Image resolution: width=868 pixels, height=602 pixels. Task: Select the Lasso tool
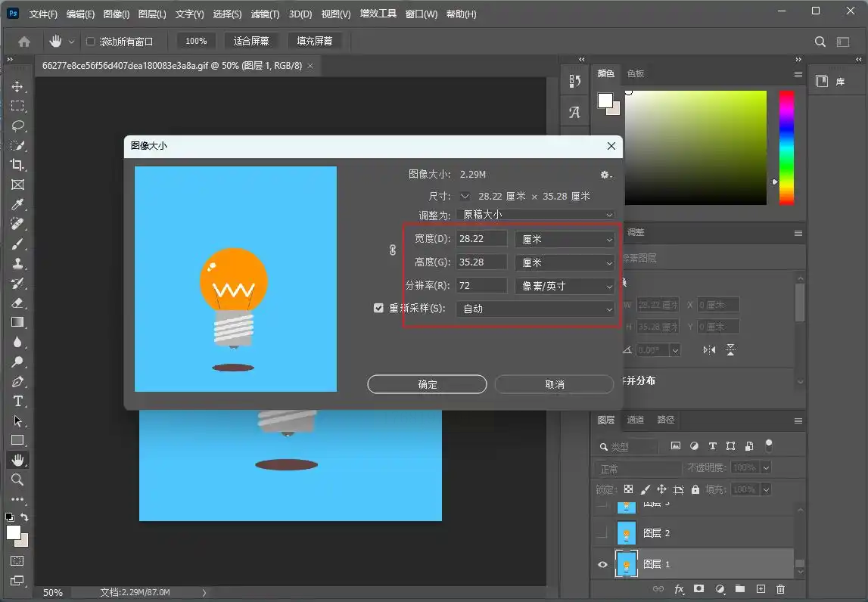[17, 126]
